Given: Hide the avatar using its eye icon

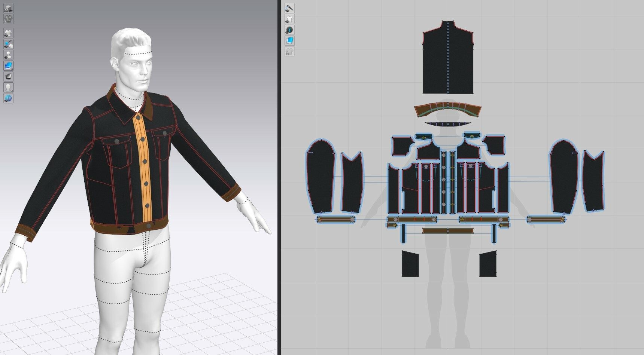Looking at the screenshot, I should point(8,55).
